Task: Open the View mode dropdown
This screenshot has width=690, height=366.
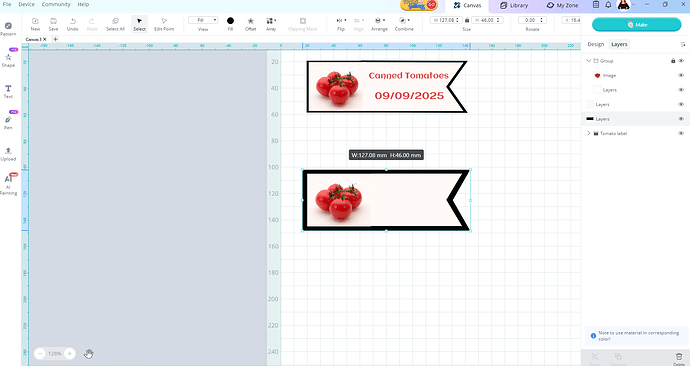Action: pos(203,20)
